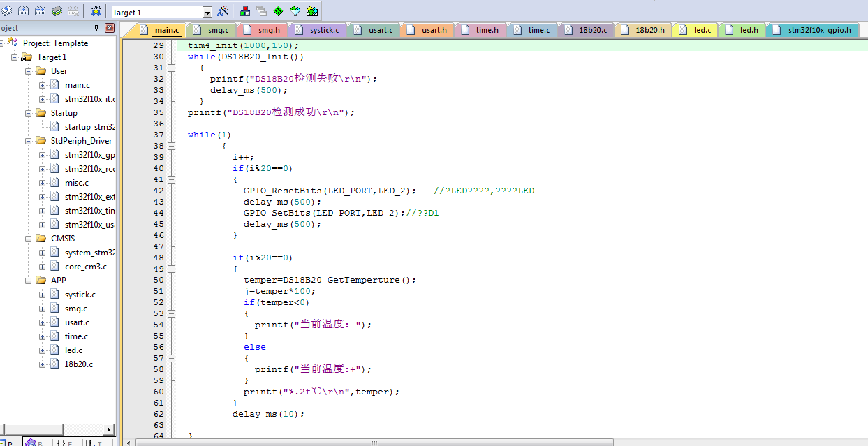Click the Rebuild all target files icon
Image resolution: width=868 pixels, height=446 pixels.
[x=40, y=11]
